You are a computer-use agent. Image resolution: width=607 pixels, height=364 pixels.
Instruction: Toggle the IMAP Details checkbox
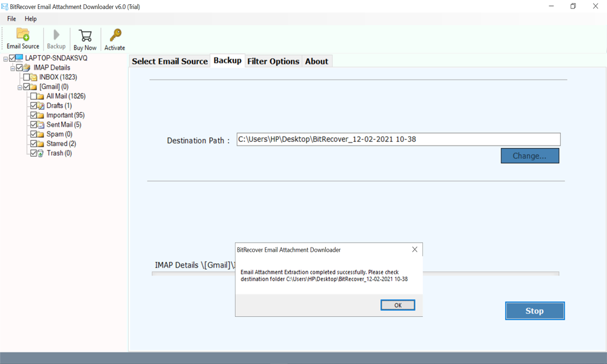point(19,68)
